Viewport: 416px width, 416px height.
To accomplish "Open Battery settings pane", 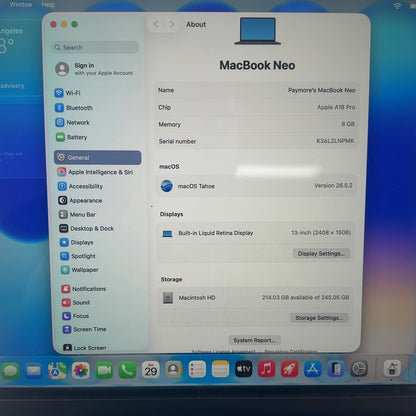I will click(71, 137).
